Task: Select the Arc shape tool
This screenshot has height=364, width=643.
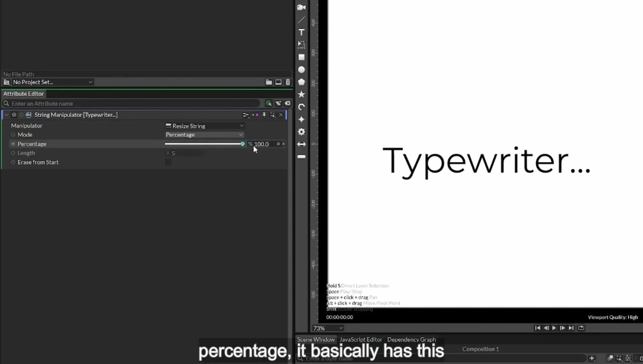Action: click(301, 107)
